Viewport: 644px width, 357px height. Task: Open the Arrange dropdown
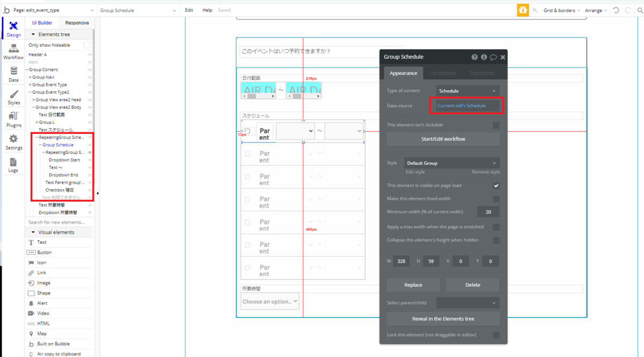(596, 10)
